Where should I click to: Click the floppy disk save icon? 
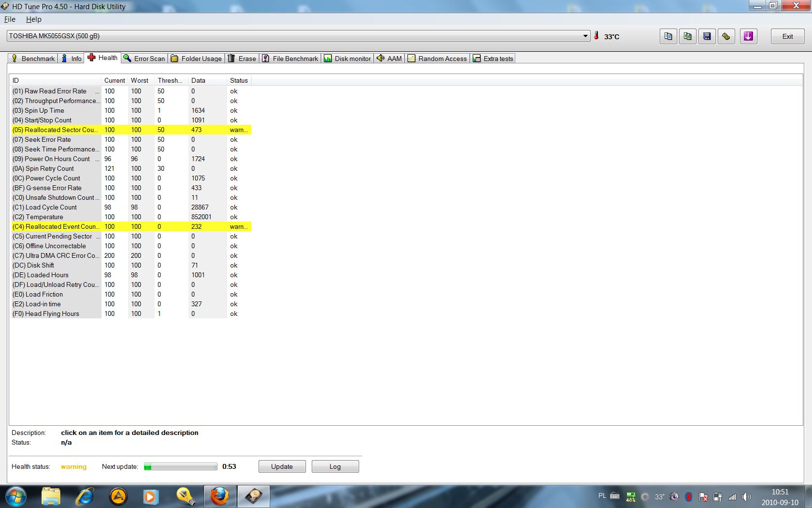[x=707, y=36]
